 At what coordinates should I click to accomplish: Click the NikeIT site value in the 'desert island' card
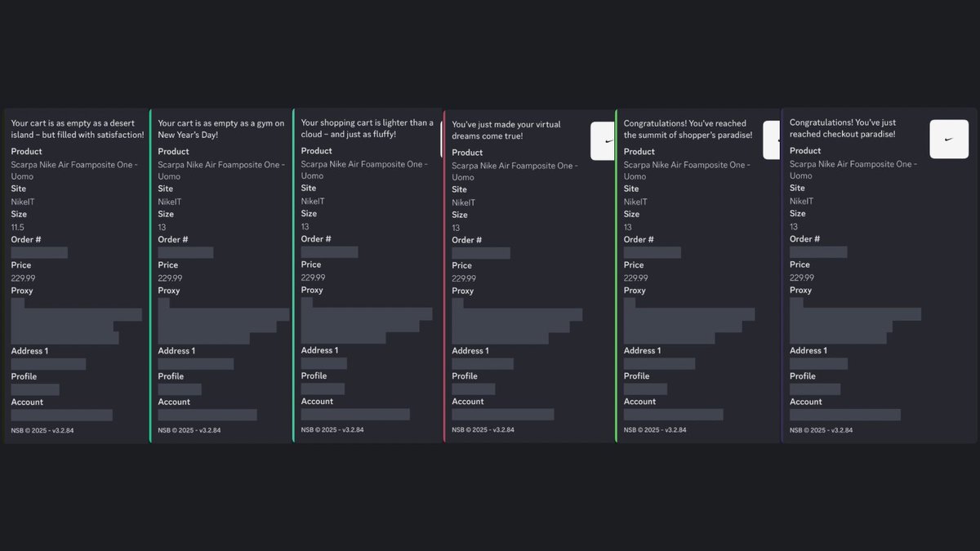pos(23,202)
